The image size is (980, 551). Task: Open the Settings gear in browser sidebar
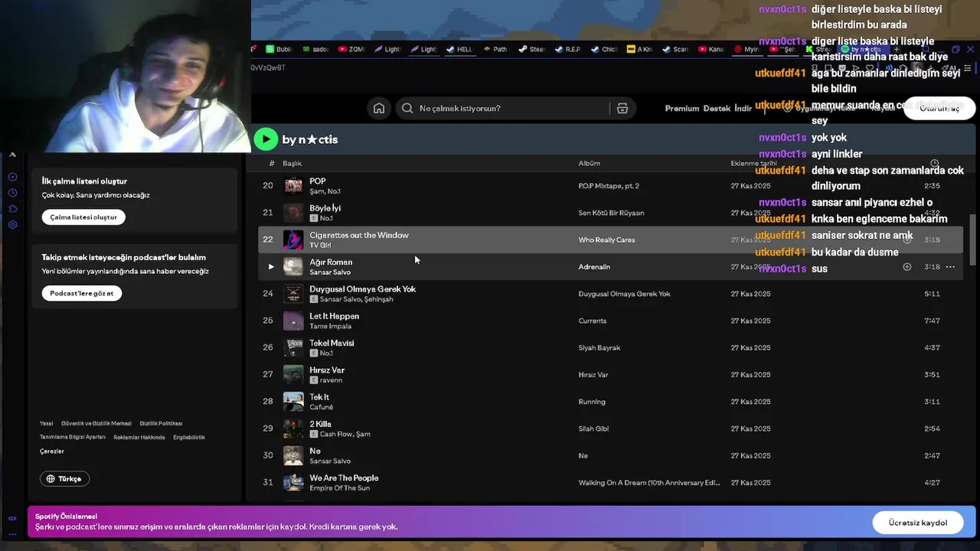12,225
